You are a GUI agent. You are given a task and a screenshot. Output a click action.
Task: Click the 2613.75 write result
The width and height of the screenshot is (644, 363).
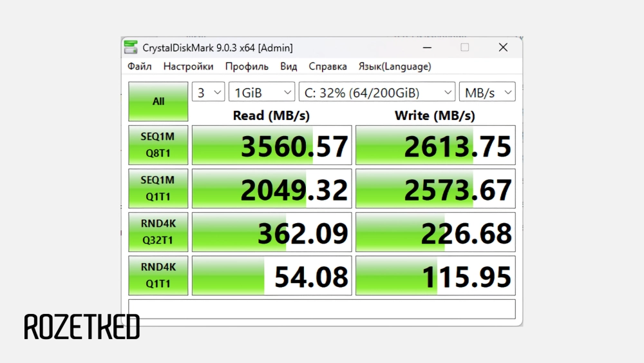[x=435, y=145]
